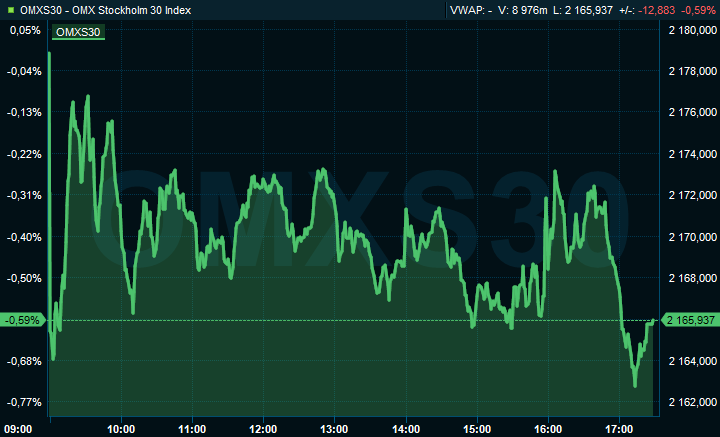Click the 'V: 8 976m' volume value
Screen dimensions: 720x437
click(x=523, y=10)
